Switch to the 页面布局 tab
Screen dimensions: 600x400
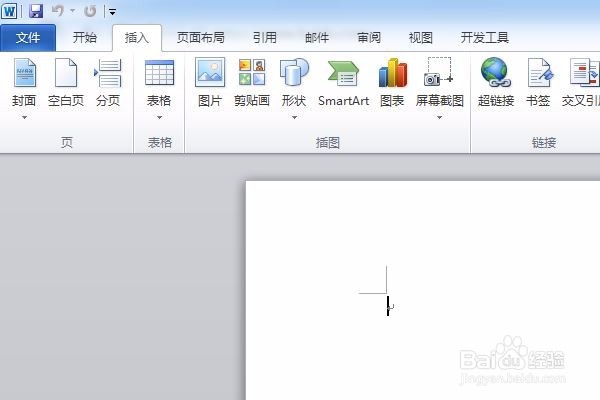click(x=201, y=38)
